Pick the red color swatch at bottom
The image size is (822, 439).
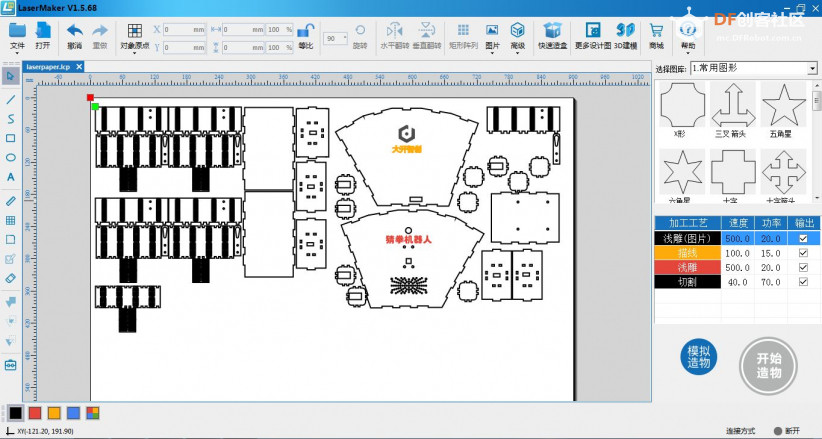tap(35, 413)
